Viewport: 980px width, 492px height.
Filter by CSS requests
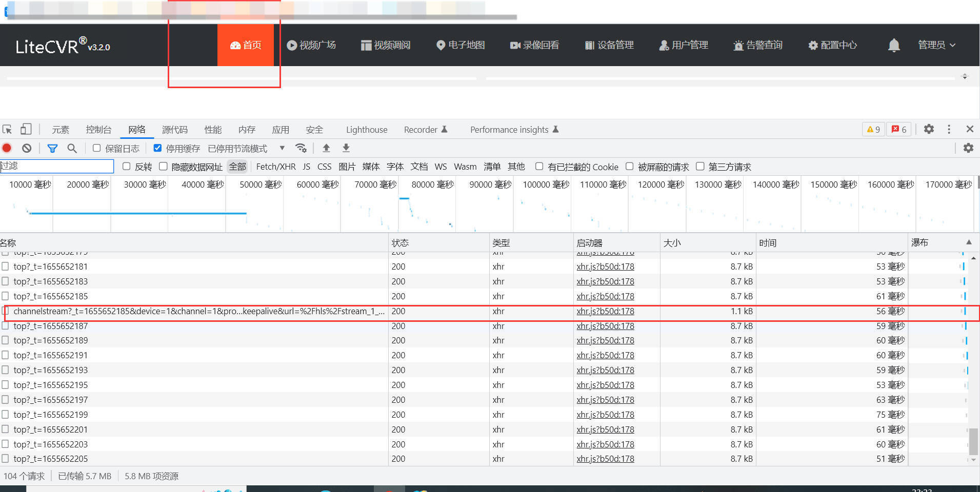[x=325, y=167]
